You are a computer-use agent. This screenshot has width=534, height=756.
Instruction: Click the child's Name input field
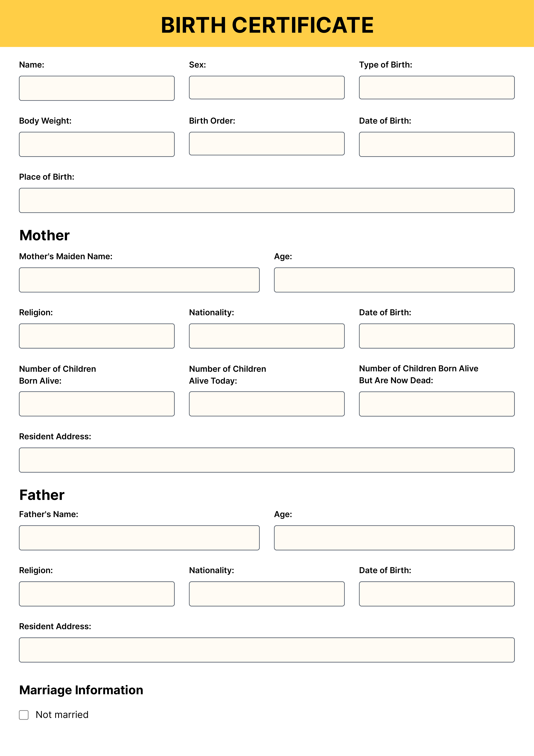(x=97, y=88)
